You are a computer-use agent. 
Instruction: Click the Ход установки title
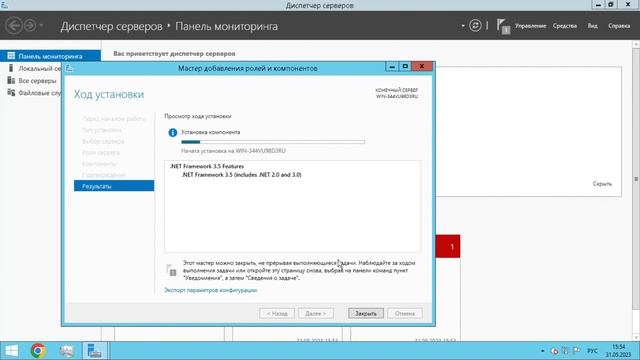[109, 94]
